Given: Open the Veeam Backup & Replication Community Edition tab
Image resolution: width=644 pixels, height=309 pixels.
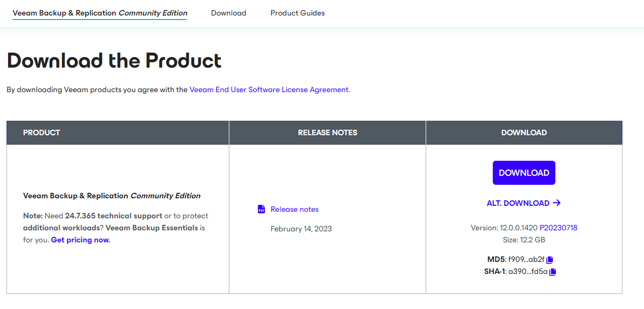Looking at the screenshot, I should [100, 13].
